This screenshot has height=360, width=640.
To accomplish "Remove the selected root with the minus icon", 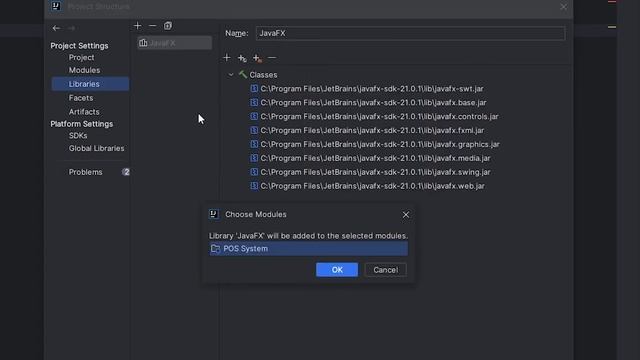I will pos(272,58).
